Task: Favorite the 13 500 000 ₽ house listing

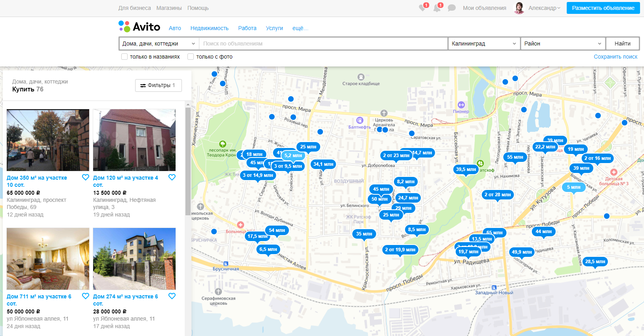Action: pyautogui.click(x=172, y=177)
